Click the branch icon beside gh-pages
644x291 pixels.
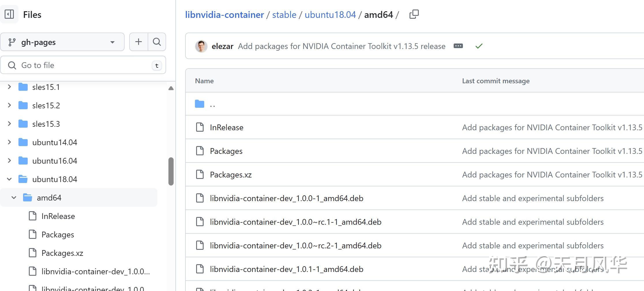tap(12, 42)
